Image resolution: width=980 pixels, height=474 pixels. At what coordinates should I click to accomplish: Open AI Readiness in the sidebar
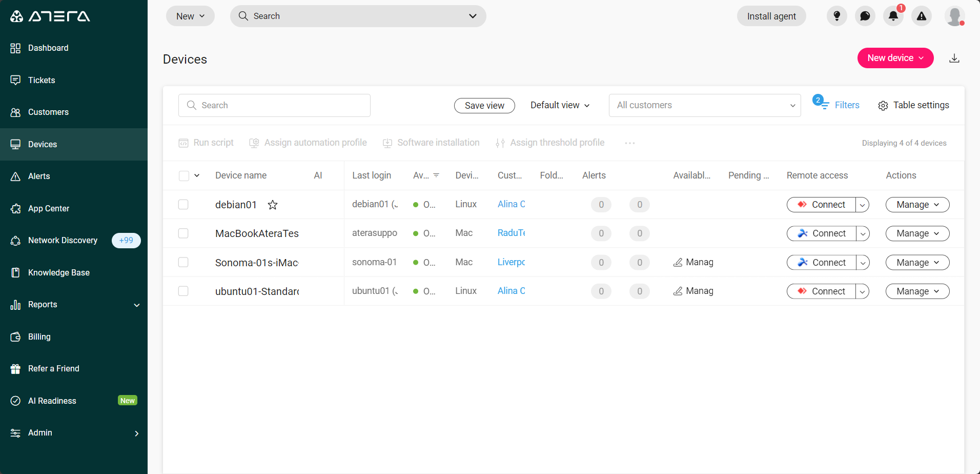coord(74,401)
